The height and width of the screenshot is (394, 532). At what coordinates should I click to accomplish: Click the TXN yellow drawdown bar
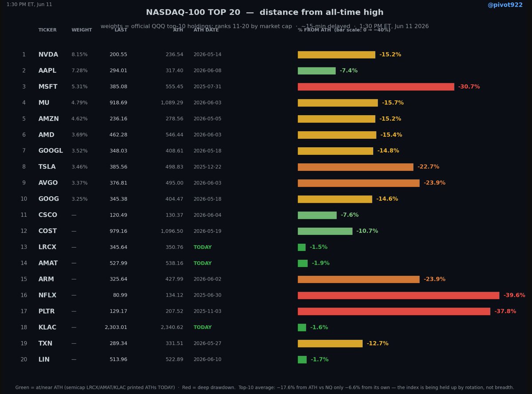[330, 343]
